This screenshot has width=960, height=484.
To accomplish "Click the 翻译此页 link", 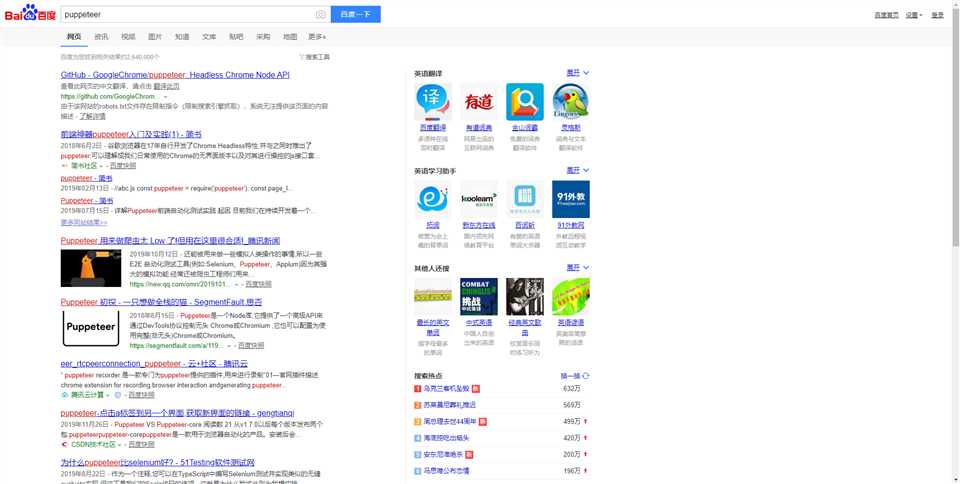I will click(166, 86).
